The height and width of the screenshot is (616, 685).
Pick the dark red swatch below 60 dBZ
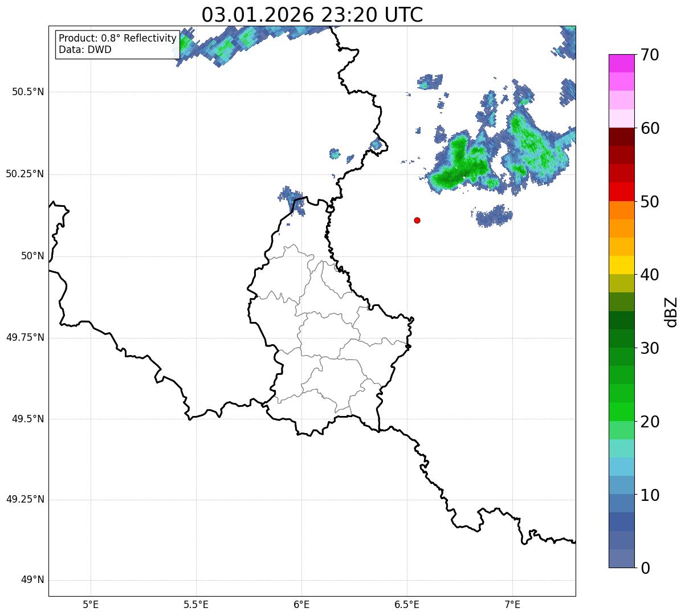(621, 137)
